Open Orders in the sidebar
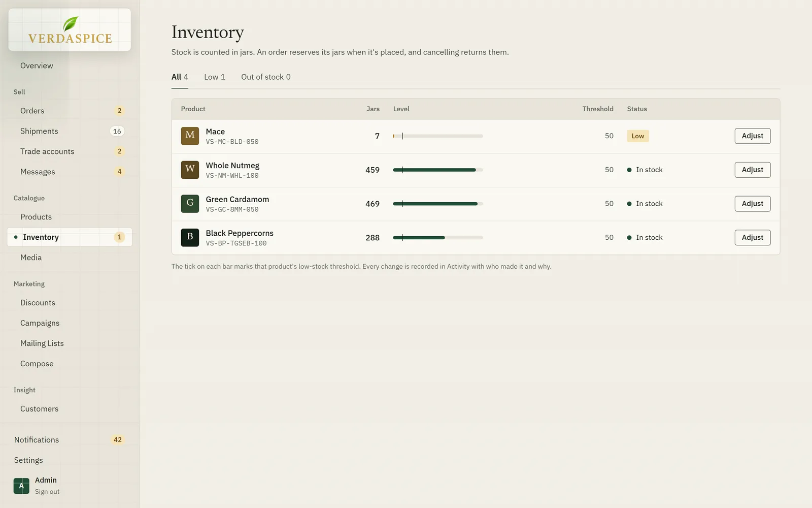 point(70,111)
